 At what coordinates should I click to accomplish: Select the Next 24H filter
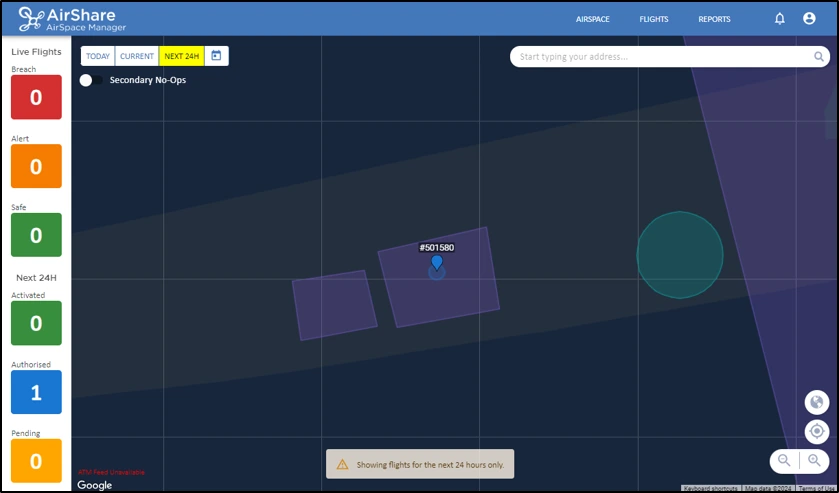click(x=182, y=56)
